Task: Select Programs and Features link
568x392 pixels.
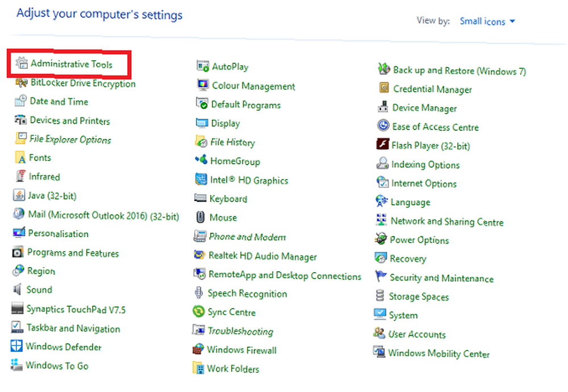Action: click(x=73, y=252)
